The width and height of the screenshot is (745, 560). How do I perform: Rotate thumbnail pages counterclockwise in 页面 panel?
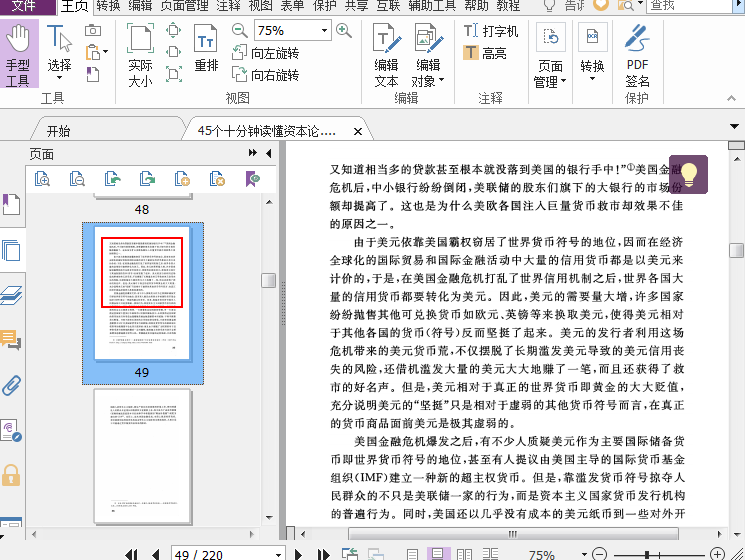coord(112,179)
